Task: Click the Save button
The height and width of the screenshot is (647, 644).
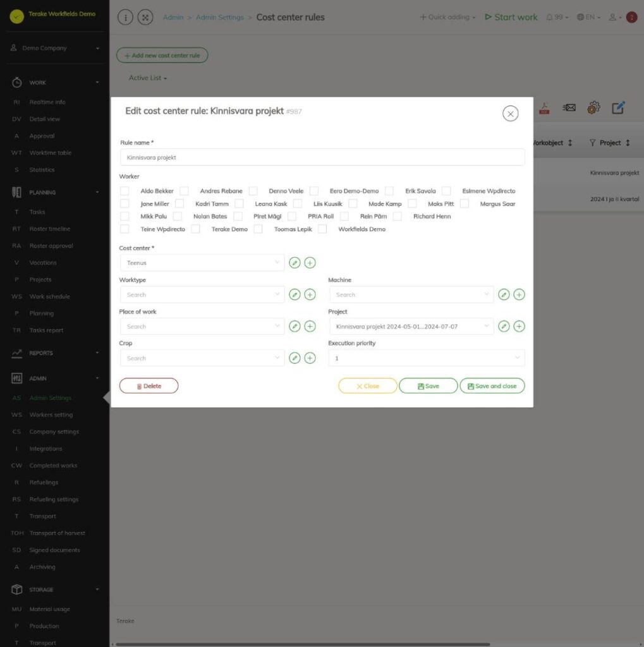Action: click(x=428, y=386)
